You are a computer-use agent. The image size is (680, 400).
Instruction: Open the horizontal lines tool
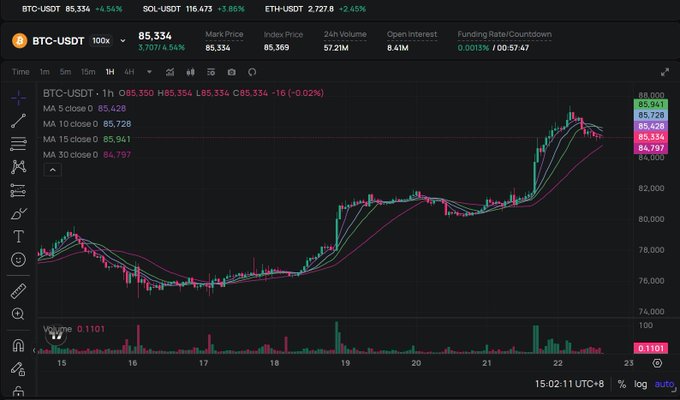tap(18, 144)
